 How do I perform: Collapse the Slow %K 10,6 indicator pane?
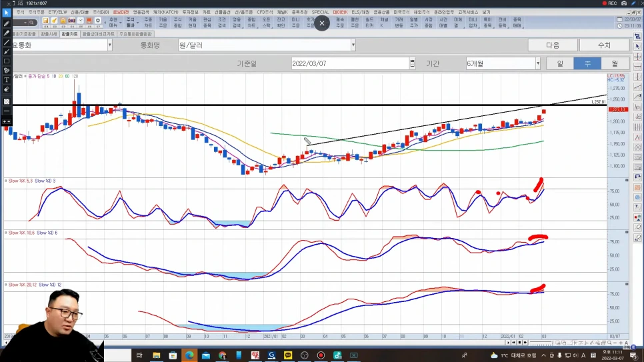click(x=627, y=232)
